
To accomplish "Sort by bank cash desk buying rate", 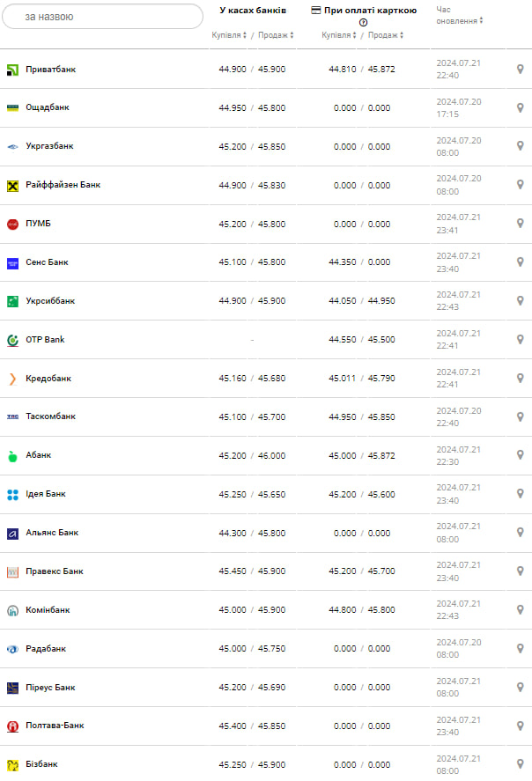I will pos(229,35).
